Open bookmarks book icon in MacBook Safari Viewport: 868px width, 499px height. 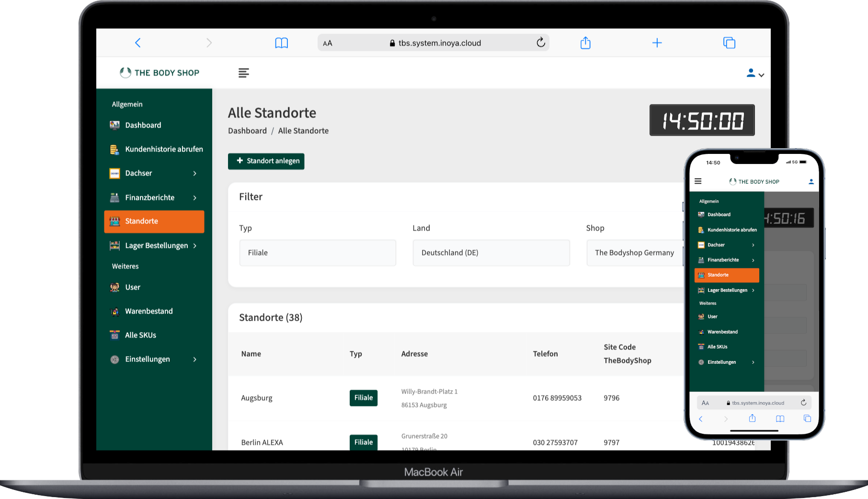pyautogui.click(x=282, y=43)
